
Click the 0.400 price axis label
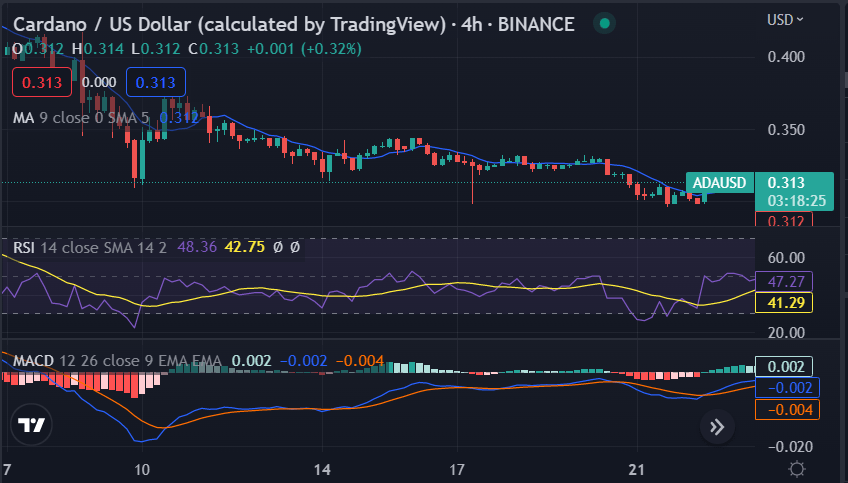tap(786, 57)
